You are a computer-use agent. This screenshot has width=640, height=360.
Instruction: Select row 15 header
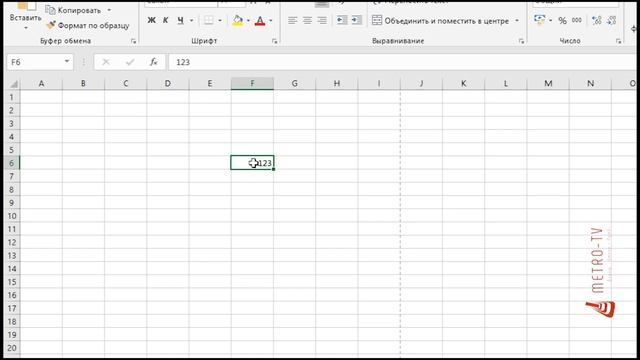click(x=12, y=282)
